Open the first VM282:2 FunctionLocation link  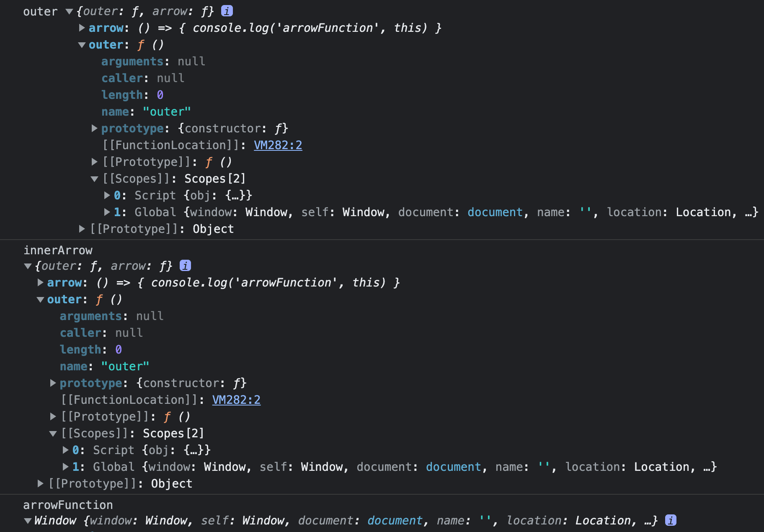point(278,145)
